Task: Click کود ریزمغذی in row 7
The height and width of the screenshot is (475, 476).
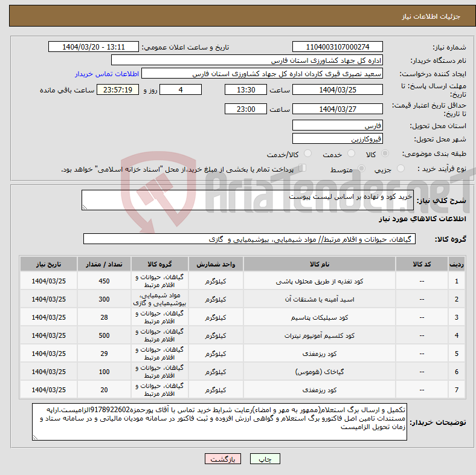Action: (x=320, y=390)
